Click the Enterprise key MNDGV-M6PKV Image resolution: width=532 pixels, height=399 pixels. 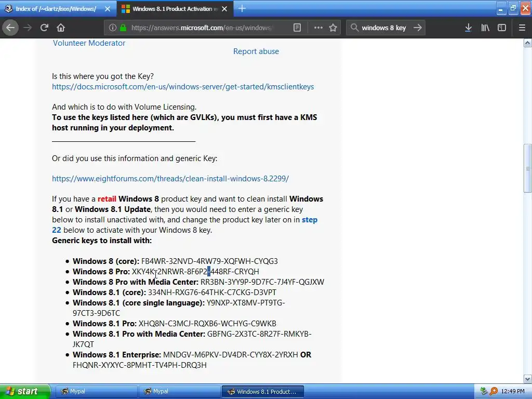(230, 355)
